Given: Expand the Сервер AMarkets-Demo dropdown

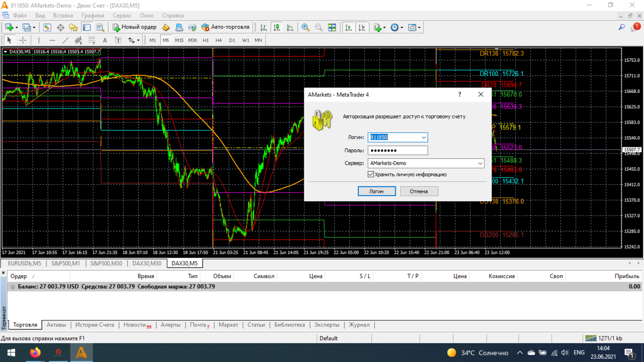Looking at the screenshot, I should 480,163.
